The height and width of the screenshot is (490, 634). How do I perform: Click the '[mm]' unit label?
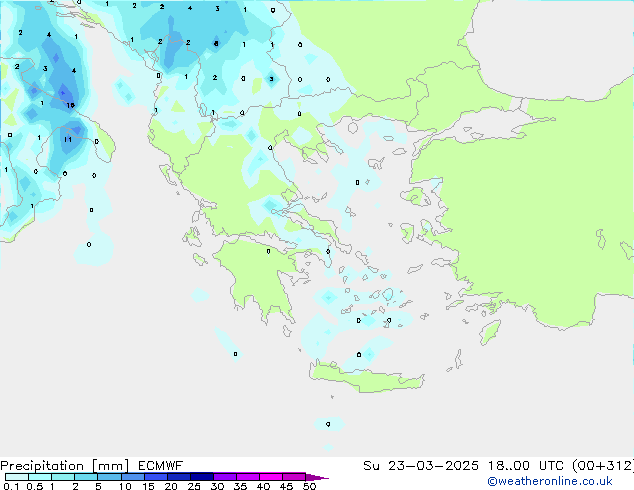pos(110,466)
